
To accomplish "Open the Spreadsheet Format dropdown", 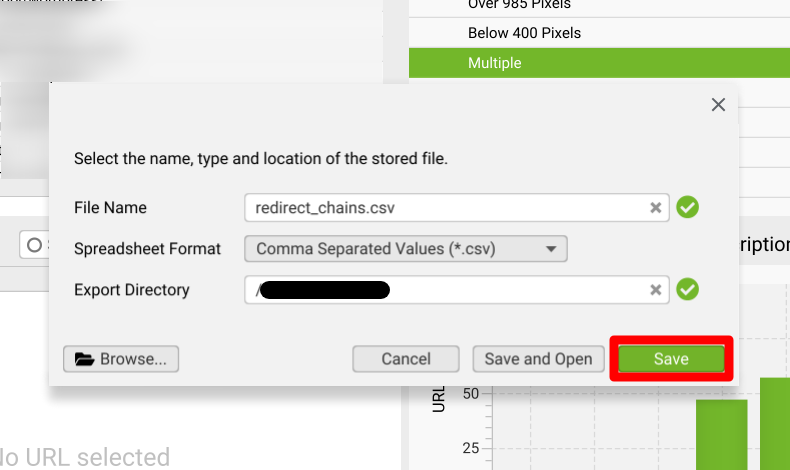I will [x=406, y=248].
